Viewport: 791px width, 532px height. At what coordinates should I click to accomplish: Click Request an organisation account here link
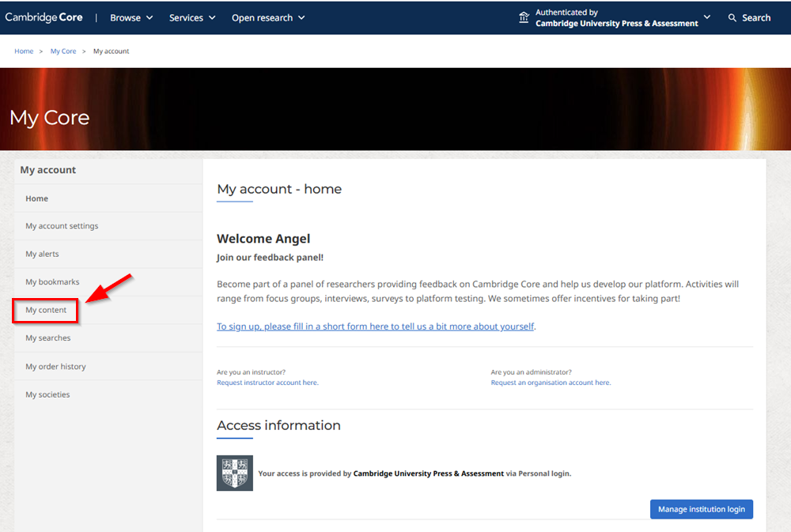click(x=551, y=383)
